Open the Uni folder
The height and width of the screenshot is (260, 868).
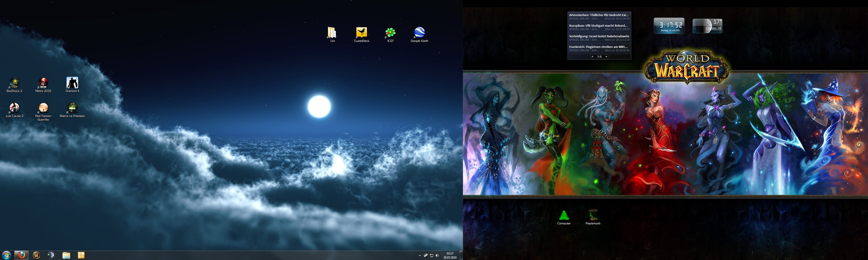tap(332, 33)
